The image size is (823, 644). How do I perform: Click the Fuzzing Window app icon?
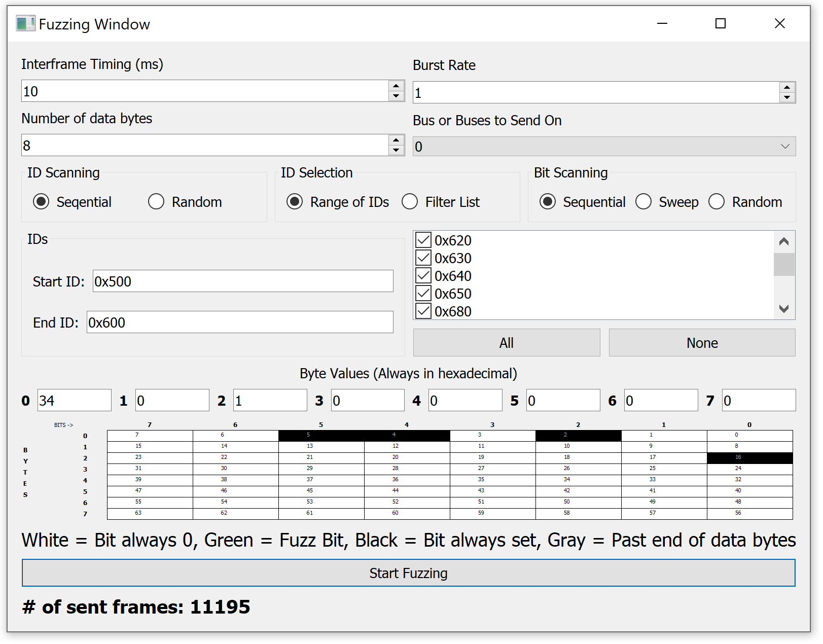tap(25, 24)
